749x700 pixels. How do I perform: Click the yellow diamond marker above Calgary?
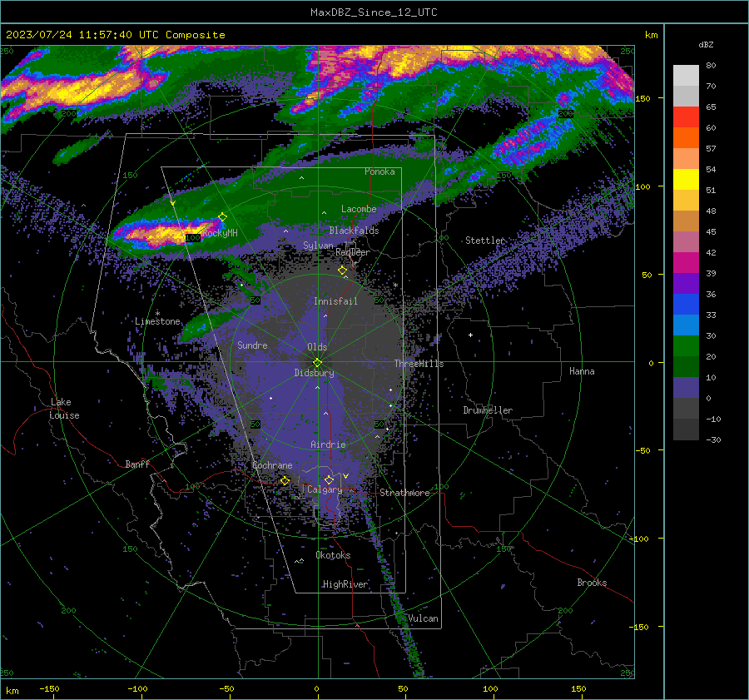[x=329, y=479]
